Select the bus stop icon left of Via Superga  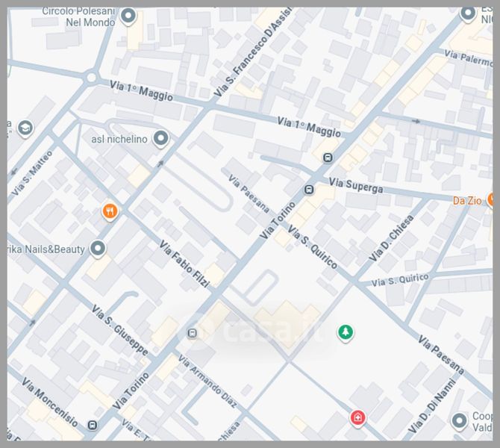309,190
